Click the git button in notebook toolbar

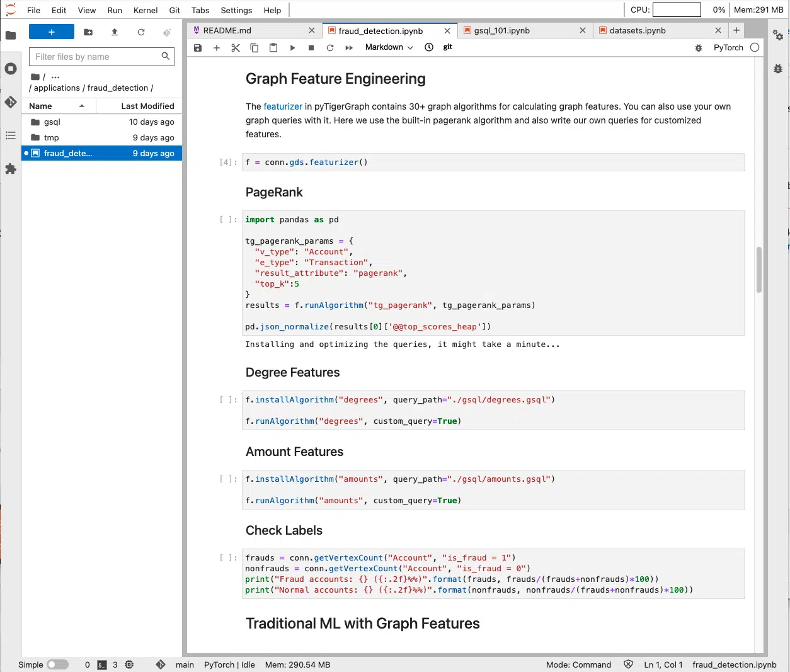(x=448, y=47)
